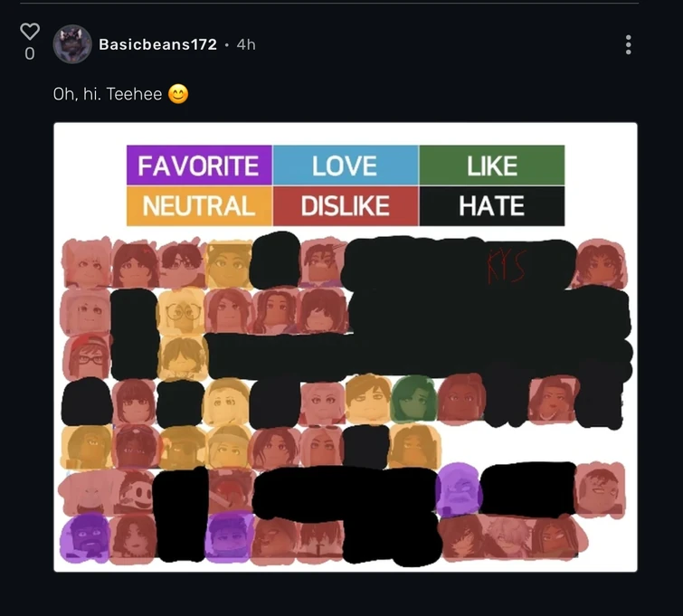Open the three-dot post options menu
Viewport: 683px width, 616px height.
[628, 45]
